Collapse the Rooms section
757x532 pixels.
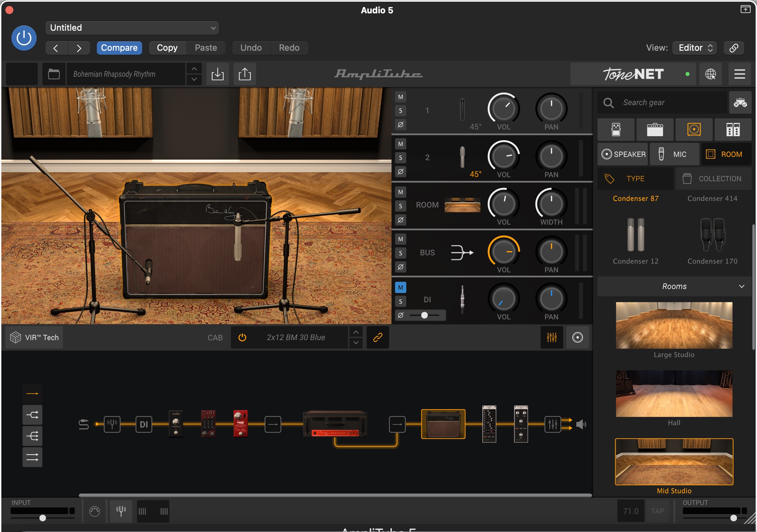(x=674, y=286)
